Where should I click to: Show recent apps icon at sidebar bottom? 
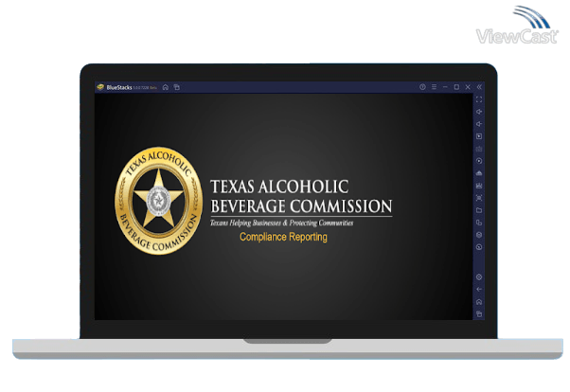point(479,313)
